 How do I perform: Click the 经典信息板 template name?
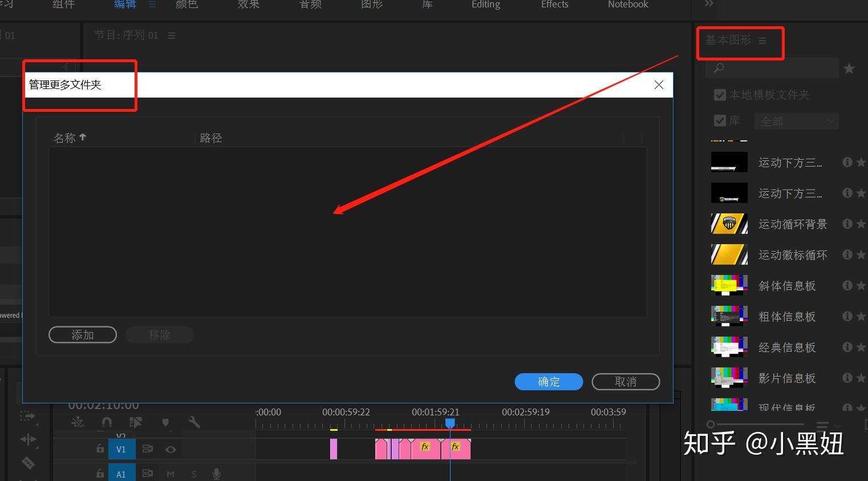click(x=787, y=347)
